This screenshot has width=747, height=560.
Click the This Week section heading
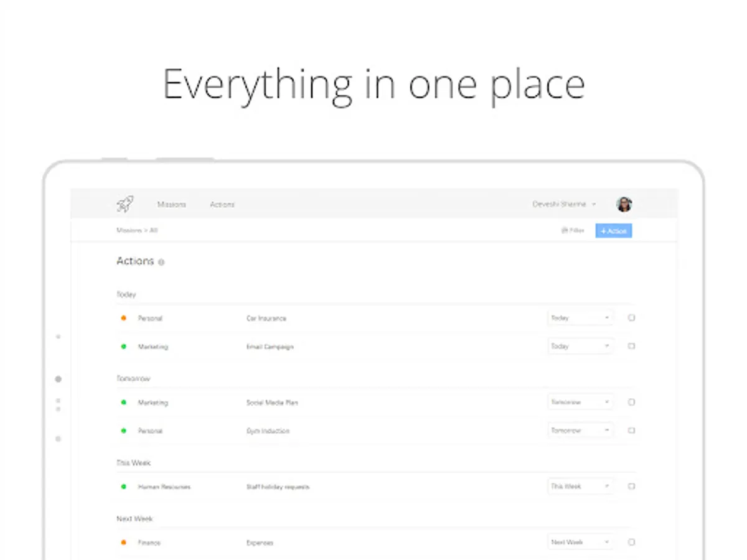(134, 463)
